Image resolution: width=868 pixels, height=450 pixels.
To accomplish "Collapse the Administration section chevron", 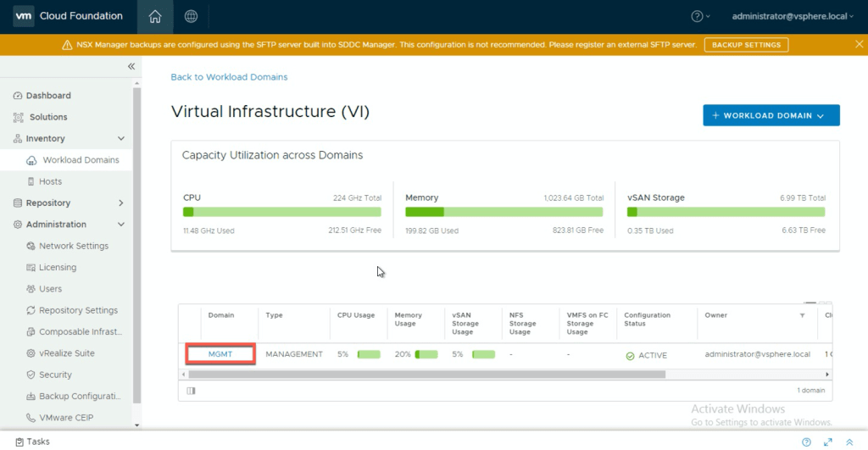I will point(120,225).
